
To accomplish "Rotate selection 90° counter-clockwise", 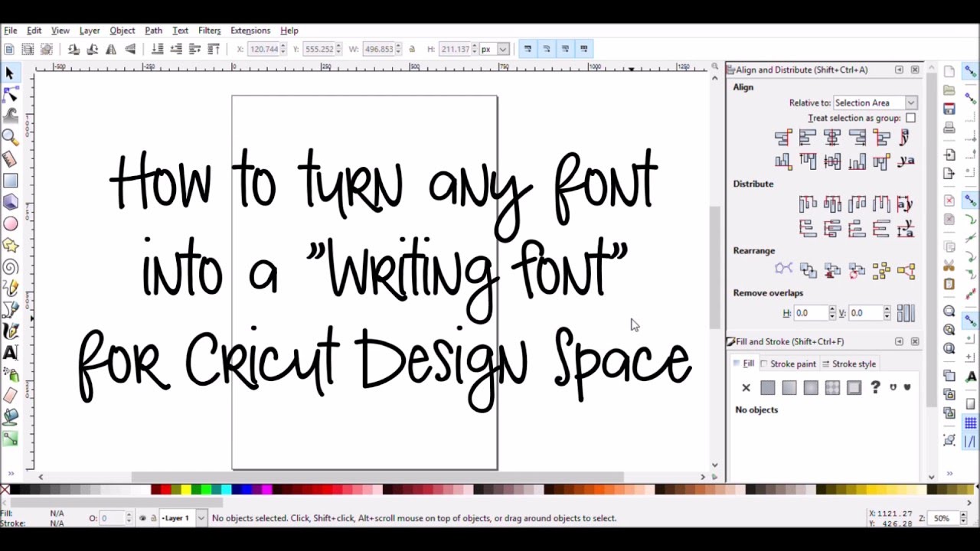I will click(x=73, y=49).
